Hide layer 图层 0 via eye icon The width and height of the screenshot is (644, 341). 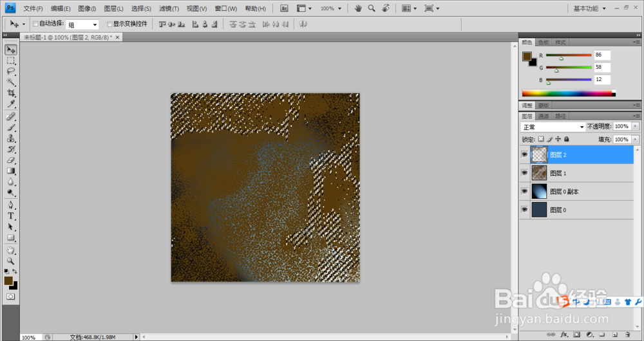(x=524, y=210)
